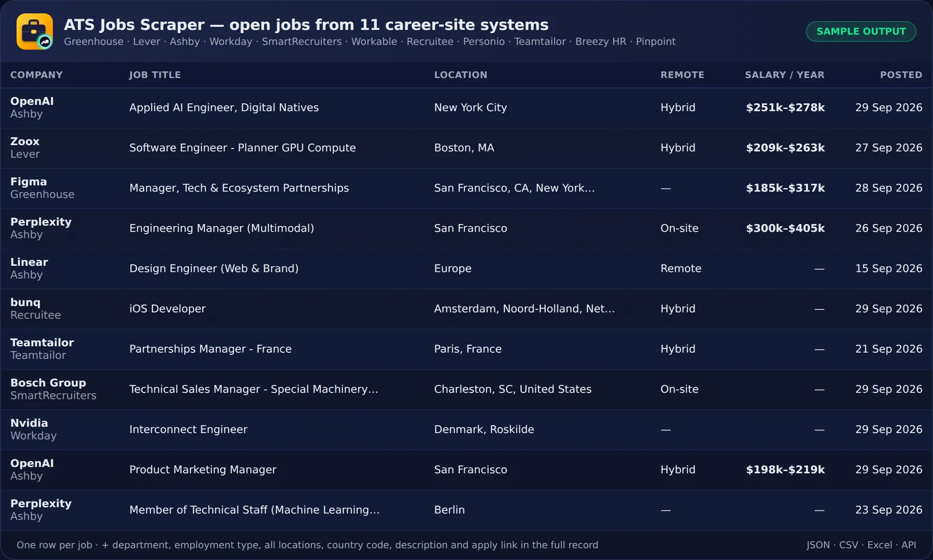Click the SAMPLE OUTPUT badge
This screenshot has width=933, height=560.
(861, 32)
